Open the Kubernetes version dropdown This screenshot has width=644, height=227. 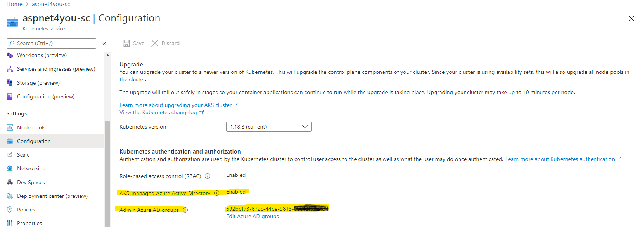point(268,127)
